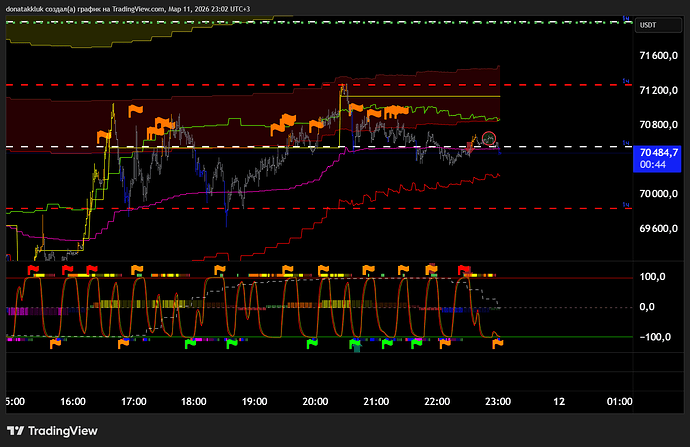Screen dimensions: 690x447
Task: Click the 71 600,0 price scale label
Action: (x=660, y=57)
